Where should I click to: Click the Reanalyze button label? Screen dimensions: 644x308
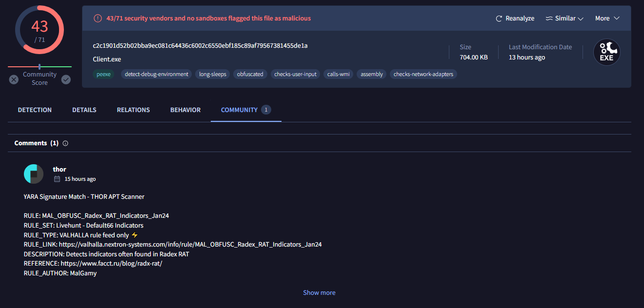pyautogui.click(x=520, y=19)
